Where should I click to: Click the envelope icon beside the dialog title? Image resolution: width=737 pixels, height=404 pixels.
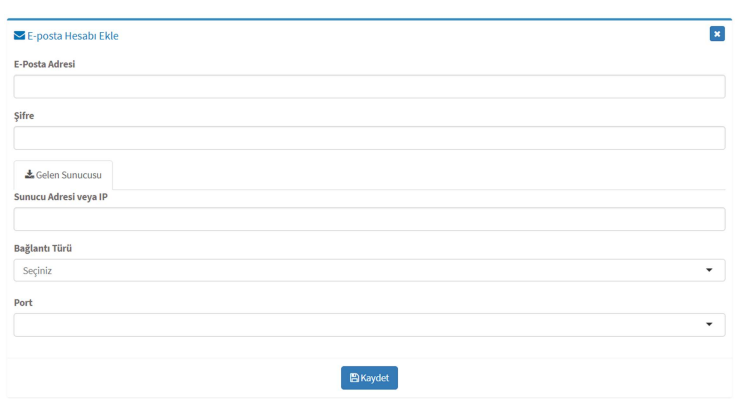pos(19,36)
